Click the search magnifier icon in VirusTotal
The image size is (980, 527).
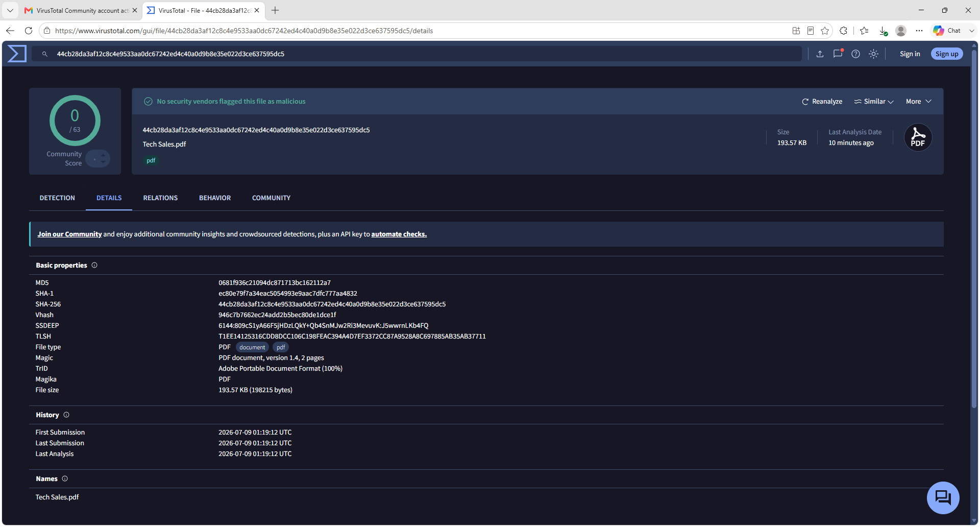tap(45, 54)
